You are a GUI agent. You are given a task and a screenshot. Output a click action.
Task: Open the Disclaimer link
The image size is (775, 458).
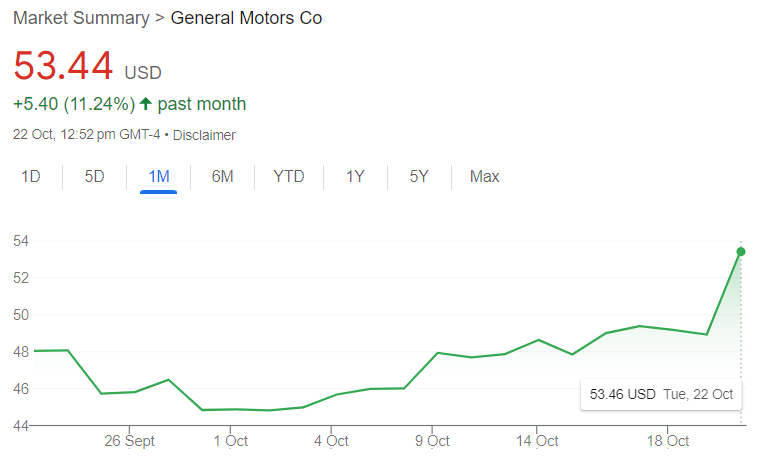(204, 135)
